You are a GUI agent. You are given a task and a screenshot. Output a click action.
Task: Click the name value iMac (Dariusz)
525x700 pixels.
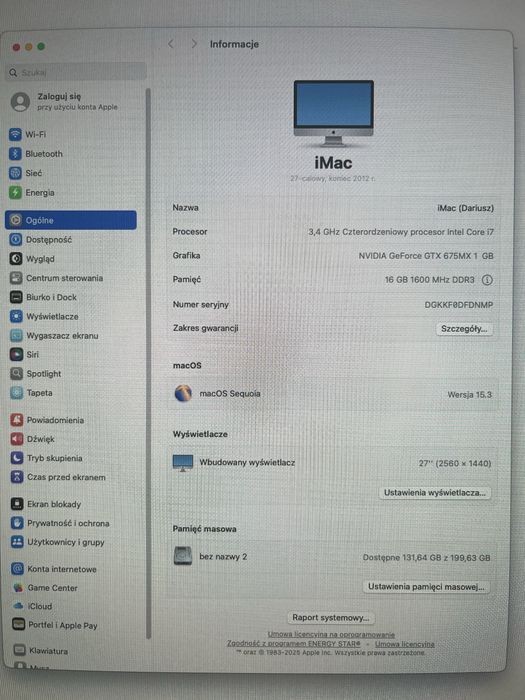tap(465, 208)
